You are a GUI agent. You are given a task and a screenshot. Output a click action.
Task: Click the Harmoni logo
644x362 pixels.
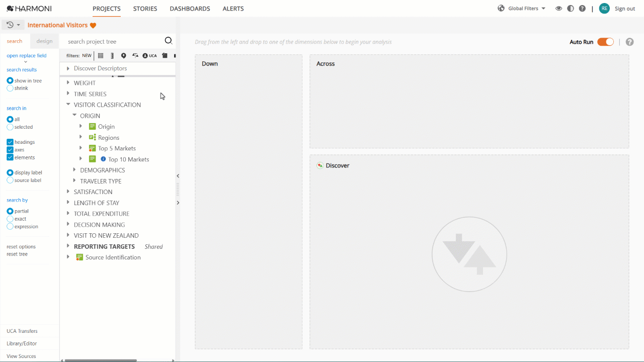pyautogui.click(x=29, y=9)
